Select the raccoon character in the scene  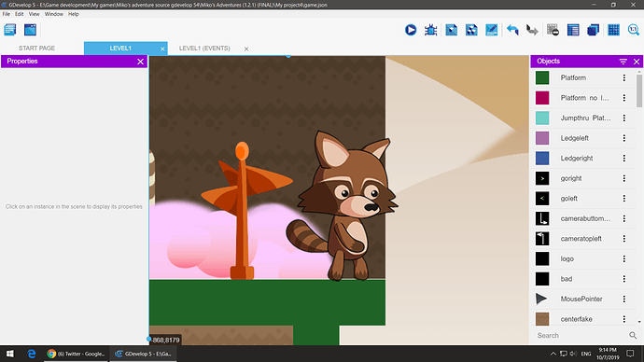pos(343,206)
